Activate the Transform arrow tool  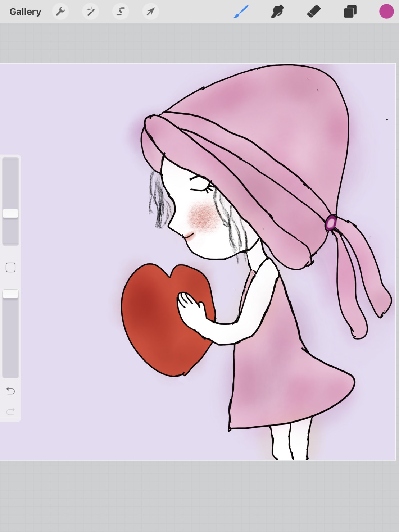pyautogui.click(x=150, y=12)
